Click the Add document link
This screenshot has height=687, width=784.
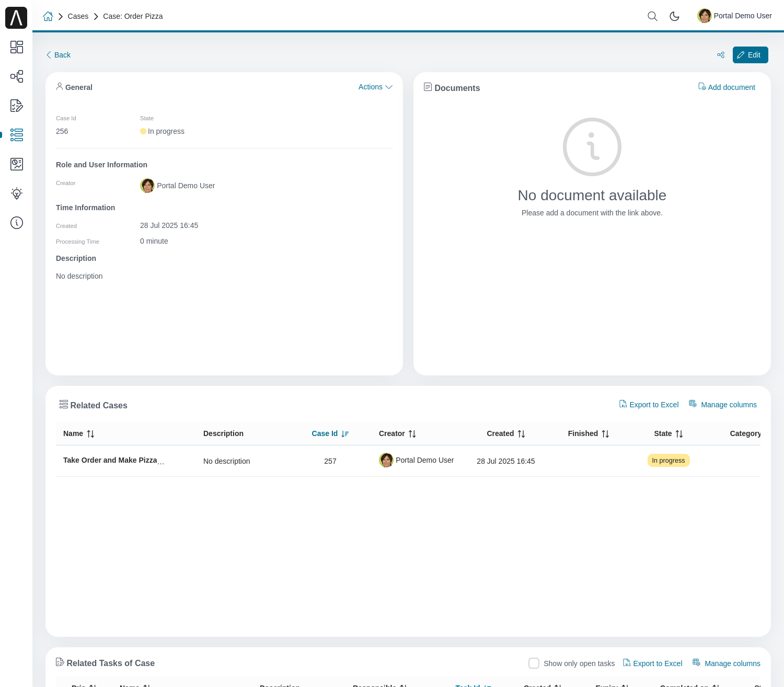pos(727,87)
